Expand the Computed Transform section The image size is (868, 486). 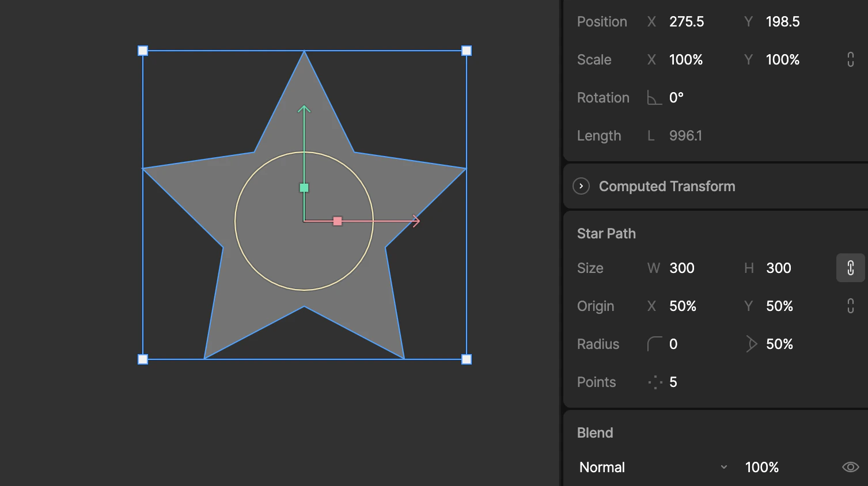coord(581,186)
